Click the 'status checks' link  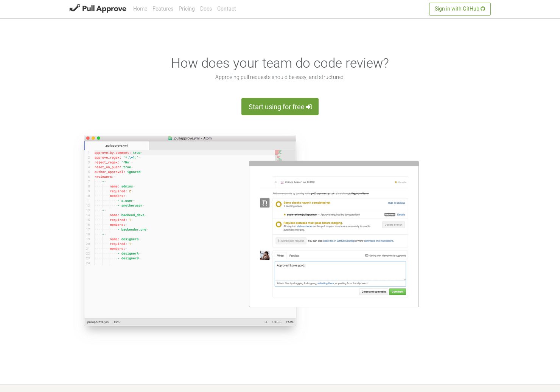[305, 226]
